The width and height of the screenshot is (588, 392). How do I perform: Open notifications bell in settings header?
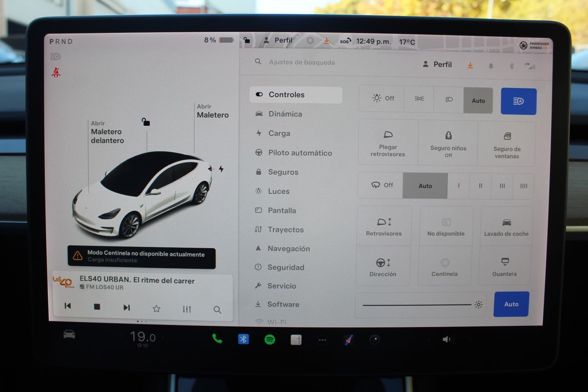coord(491,66)
